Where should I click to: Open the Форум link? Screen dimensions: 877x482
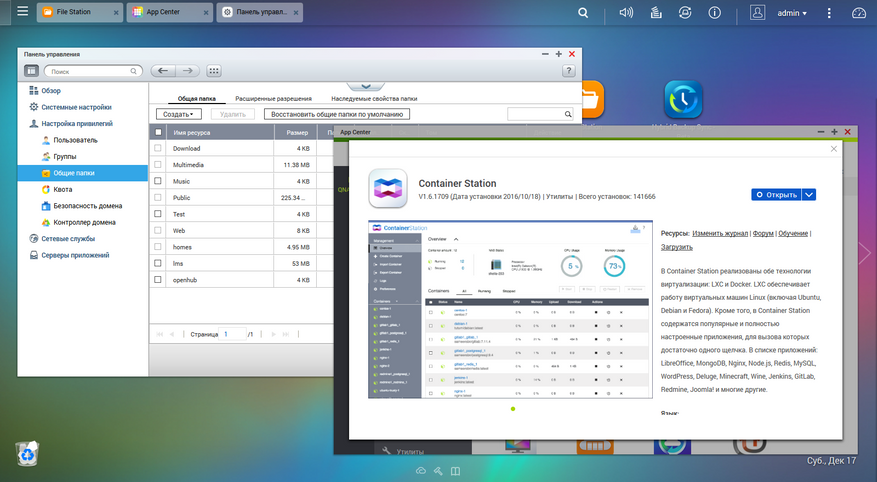[763, 233]
